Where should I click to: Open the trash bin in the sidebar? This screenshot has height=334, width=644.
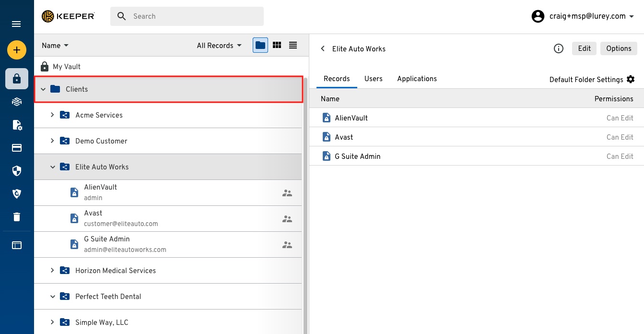[17, 217]
